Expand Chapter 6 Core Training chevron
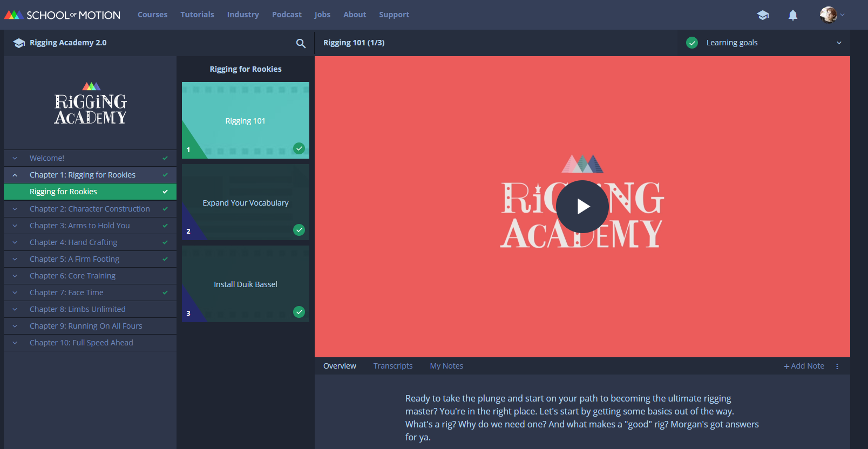This screenshot has width=868, height=449. click(15, 276)
